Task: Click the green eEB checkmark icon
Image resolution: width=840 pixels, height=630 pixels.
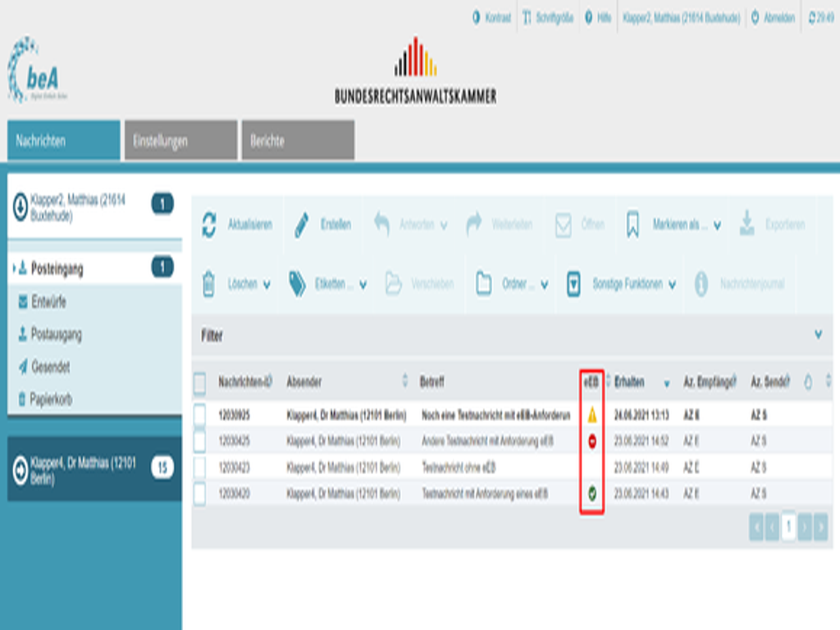Action: click(592, 494)
